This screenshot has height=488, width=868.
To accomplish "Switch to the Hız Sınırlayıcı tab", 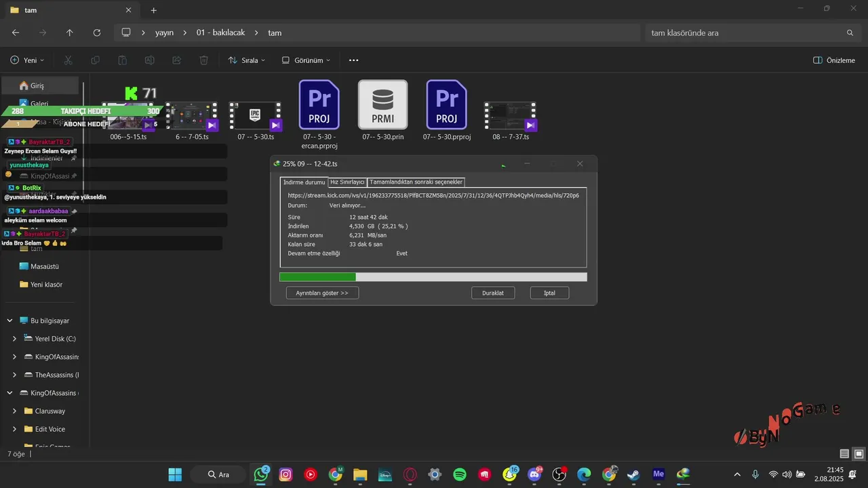I will point(347,182).
